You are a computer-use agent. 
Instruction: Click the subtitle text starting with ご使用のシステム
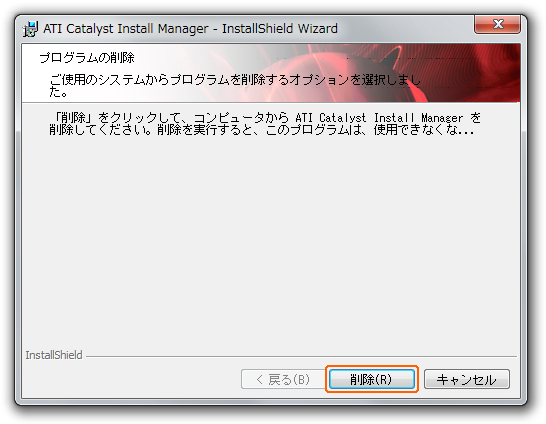[x=235, y=85]
